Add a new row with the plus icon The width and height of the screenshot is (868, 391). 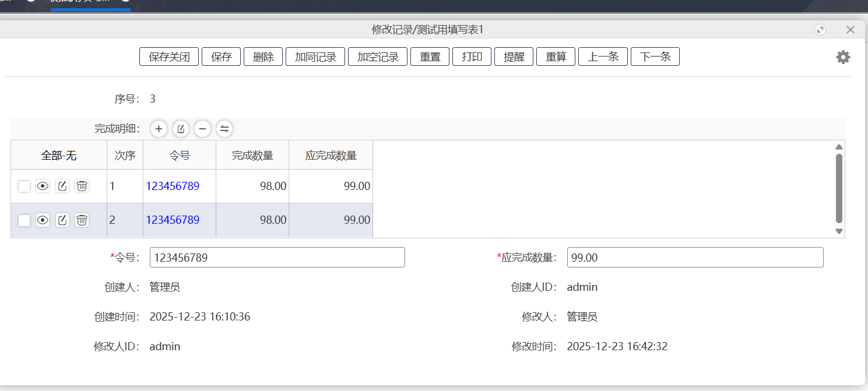point(159,129)
